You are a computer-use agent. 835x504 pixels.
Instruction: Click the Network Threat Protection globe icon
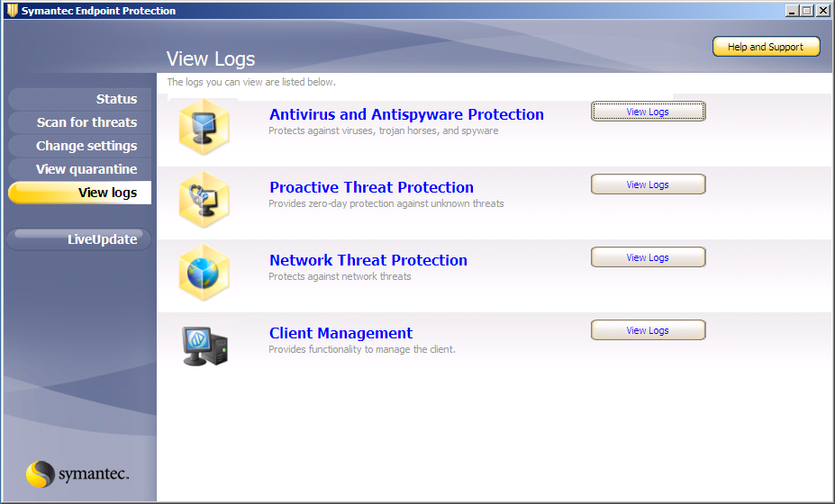204,273
